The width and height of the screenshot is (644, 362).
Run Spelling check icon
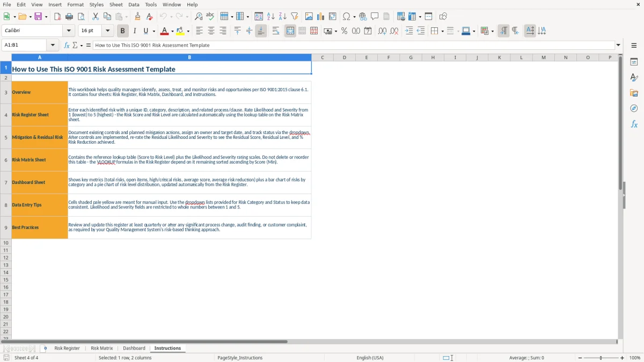pyautogui.click(x=210, y=17)
